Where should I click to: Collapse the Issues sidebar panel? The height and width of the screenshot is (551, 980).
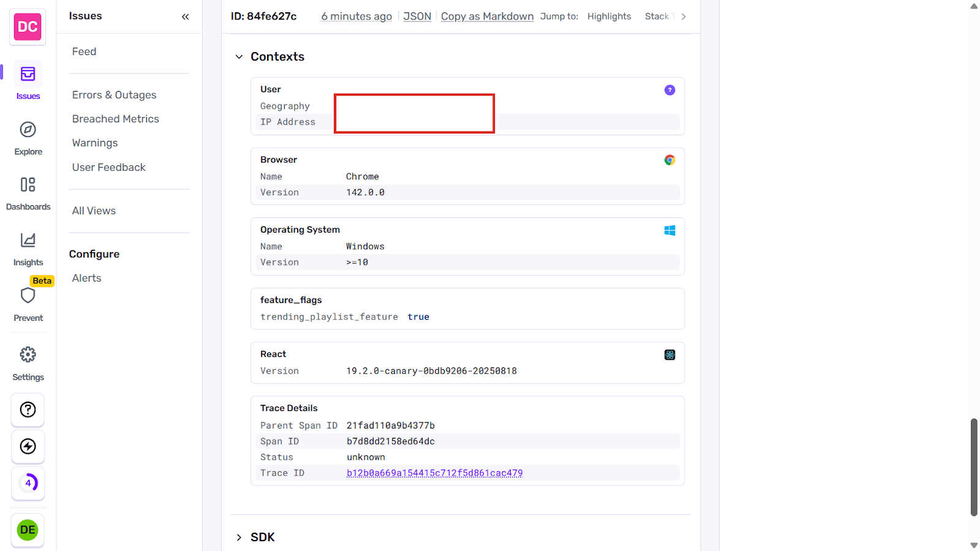pos(185,17)
